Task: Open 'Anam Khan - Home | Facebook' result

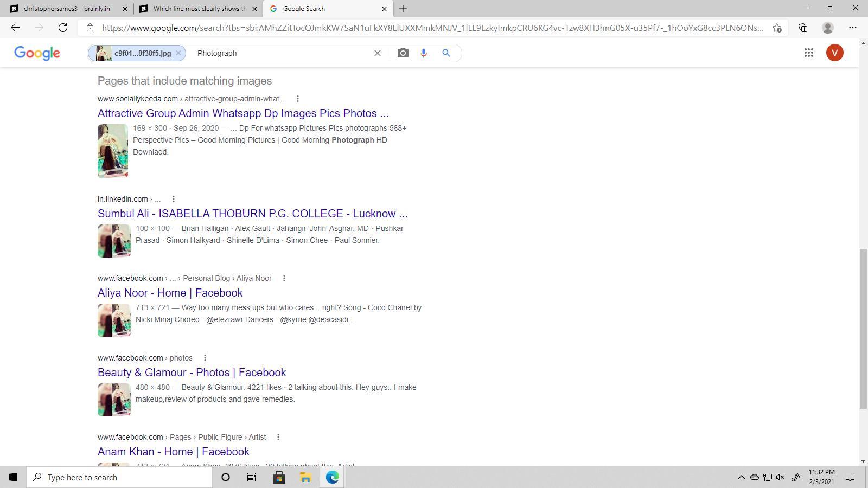Action: point(174,452)
